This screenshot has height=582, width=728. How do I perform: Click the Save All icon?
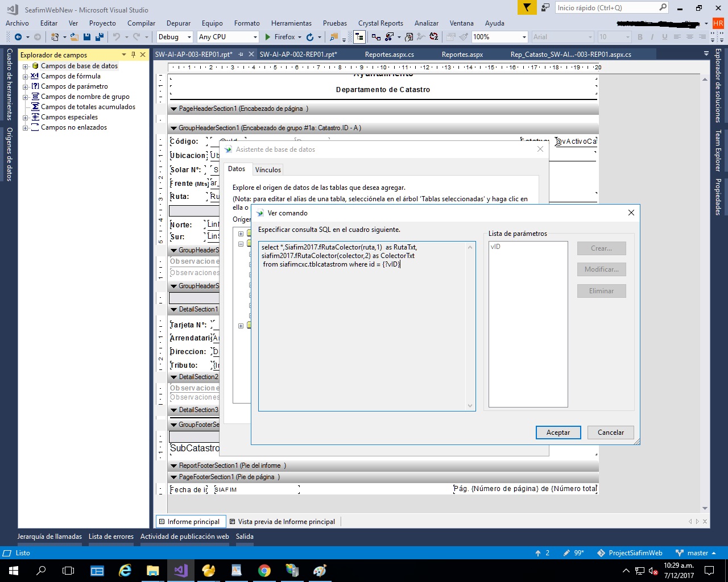(x=99, y=37)
